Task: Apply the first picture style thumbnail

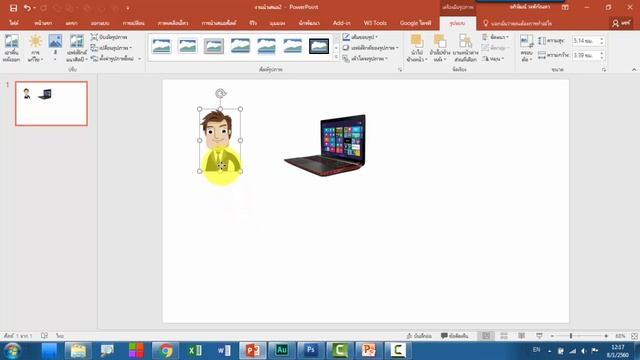Action: tap(162, 46)
